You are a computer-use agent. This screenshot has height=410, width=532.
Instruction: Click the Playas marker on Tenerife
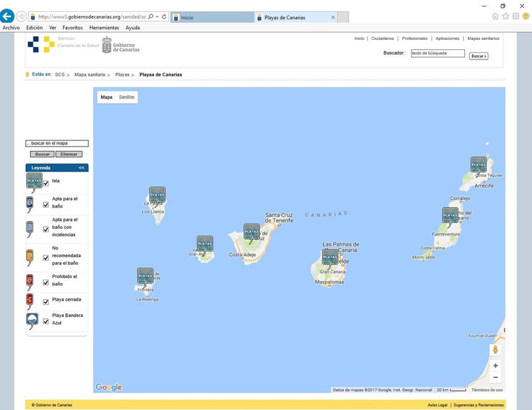[x=251, y=231]
